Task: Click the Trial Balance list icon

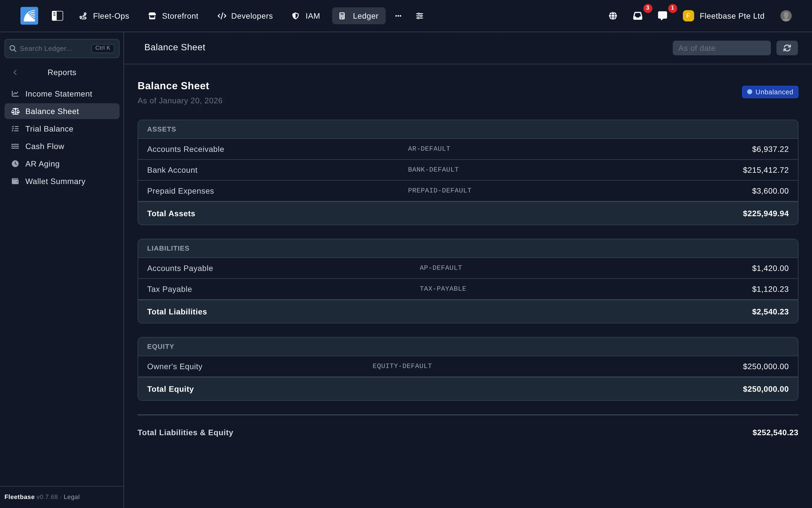Action: tap(15, 129)
